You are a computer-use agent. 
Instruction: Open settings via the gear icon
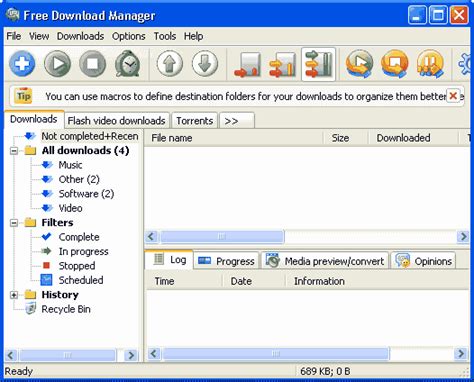465,64
